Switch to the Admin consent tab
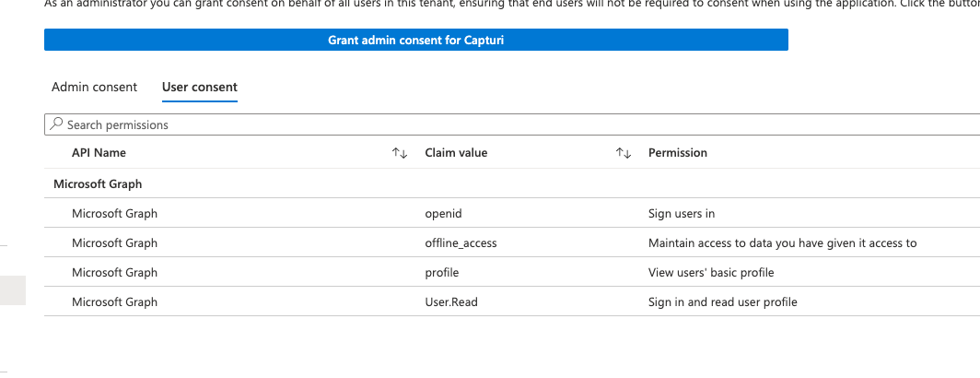 click(94, 87)
